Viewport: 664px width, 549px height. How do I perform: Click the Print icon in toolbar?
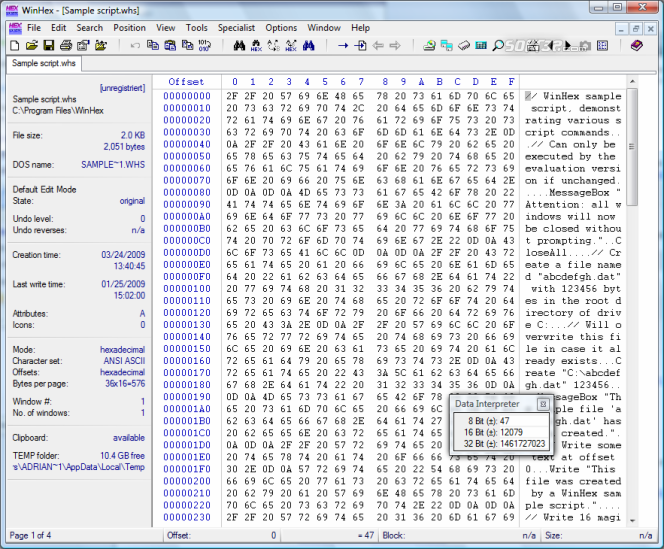pos(66,45)
